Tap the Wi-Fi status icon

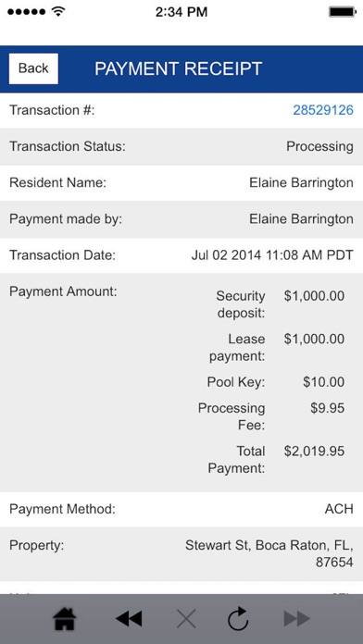(59, 11)
